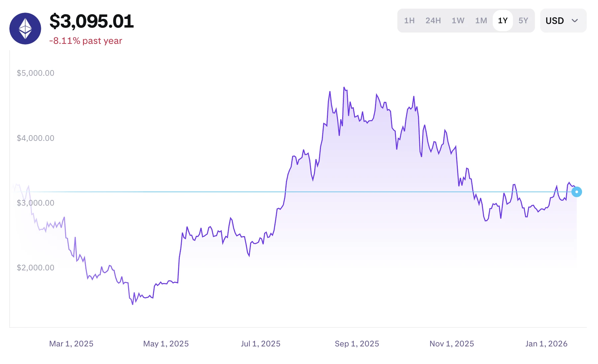Click the $4,000.00 axis label
Image resolution: width=598 pixels, height=364 pixels.
click(36, 138)
